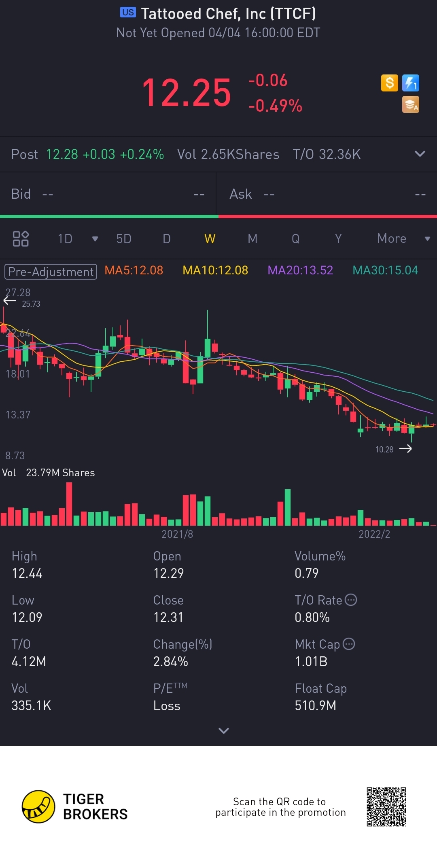Select the 1D chart tab
The image size is (437, 868).
coord(65,239)
